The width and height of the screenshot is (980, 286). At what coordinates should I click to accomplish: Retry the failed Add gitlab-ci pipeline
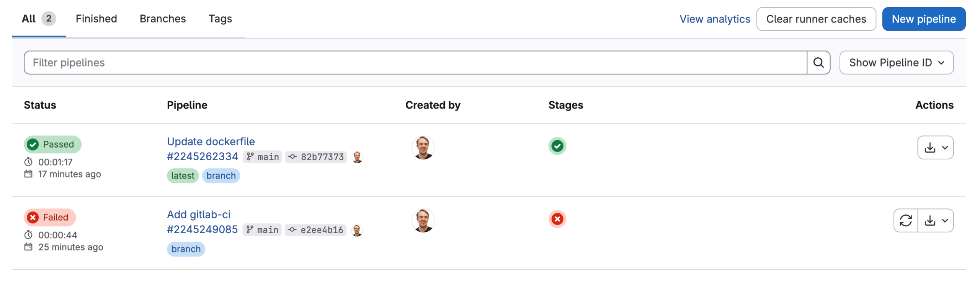[x=905, y=221]
